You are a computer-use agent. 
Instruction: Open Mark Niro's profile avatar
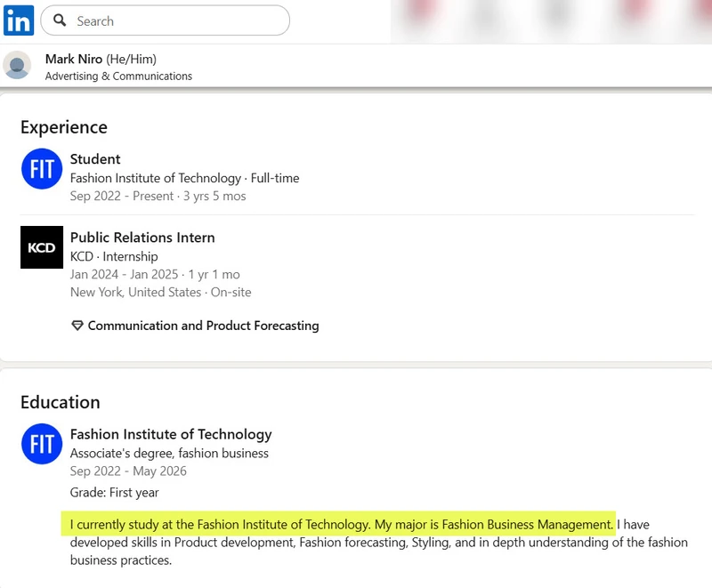pyautogui.click(x=17, y=66)
